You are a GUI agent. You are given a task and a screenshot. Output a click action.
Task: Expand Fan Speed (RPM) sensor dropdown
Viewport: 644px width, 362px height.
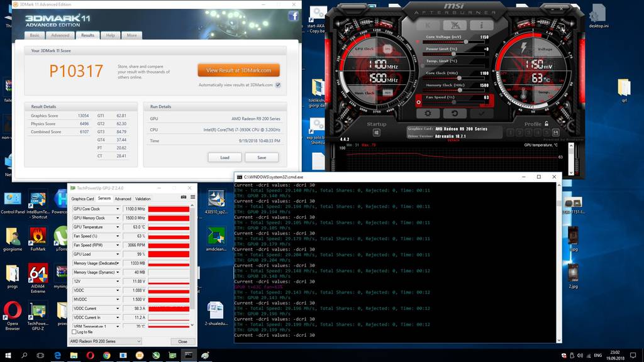click(x=118, y=245)
